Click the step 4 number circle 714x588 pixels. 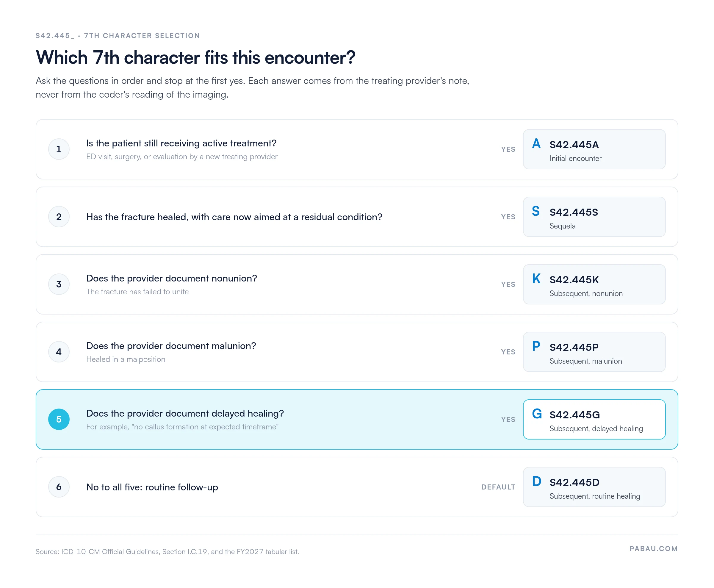(59, 352)
